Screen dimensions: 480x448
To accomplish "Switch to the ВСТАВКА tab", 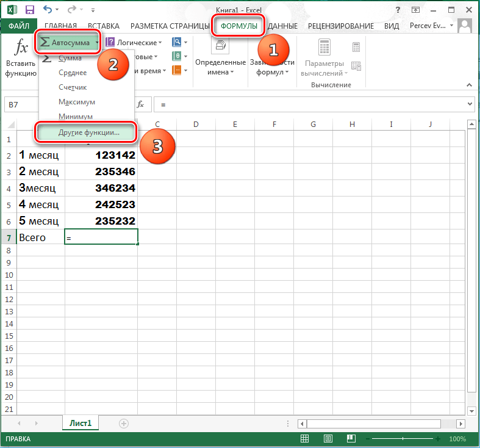I will [x=104, y=26].
